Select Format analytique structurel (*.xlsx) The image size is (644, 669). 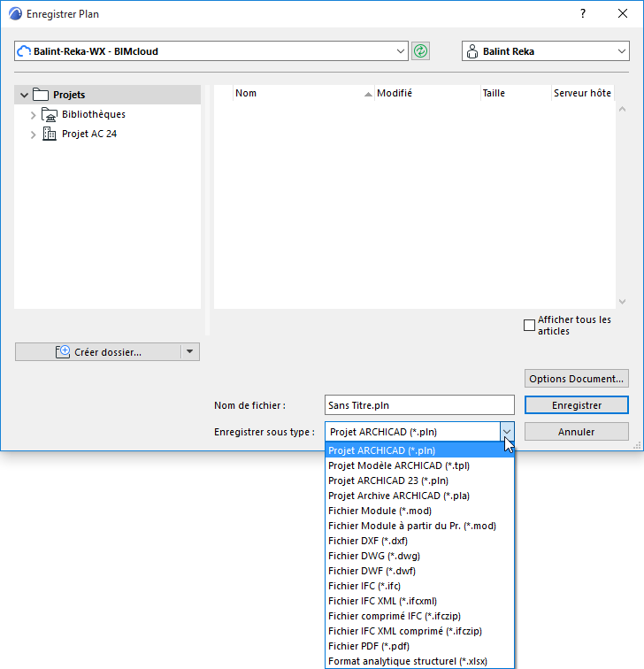click(419, 661)
